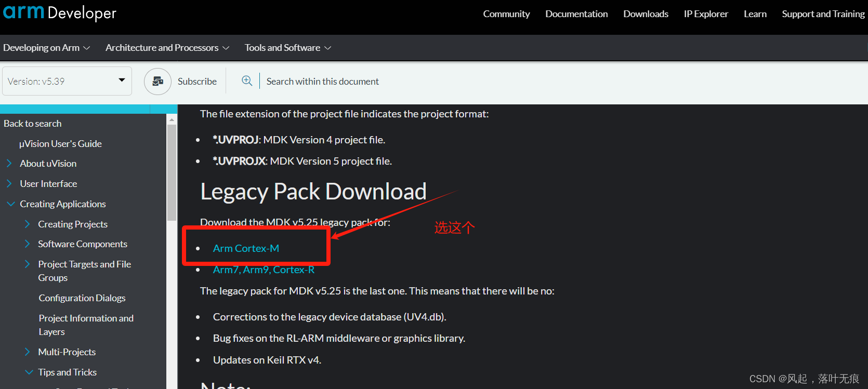
Task: Click sidebar scrollbar up arrow
Action: pyautogui.click(x=172, y=119)
